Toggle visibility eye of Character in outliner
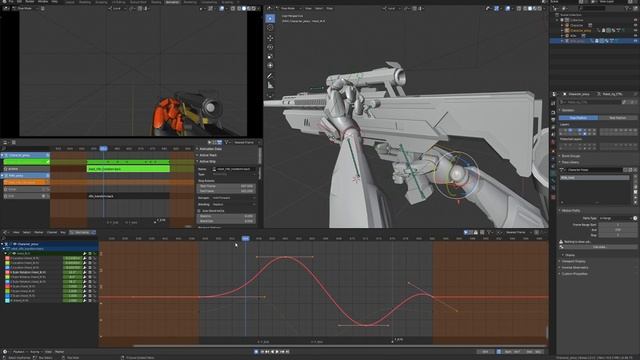The width and height of the screenshot is (640, 360). (636, 25)
